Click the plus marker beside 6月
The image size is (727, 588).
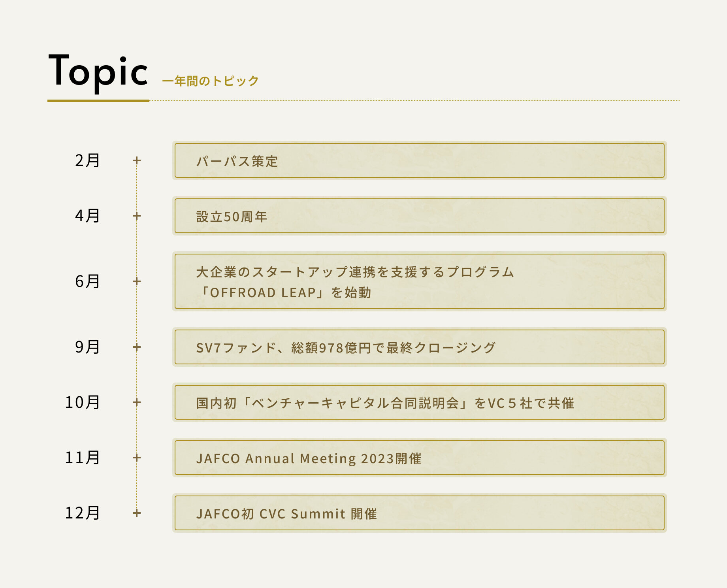(137, 281)
